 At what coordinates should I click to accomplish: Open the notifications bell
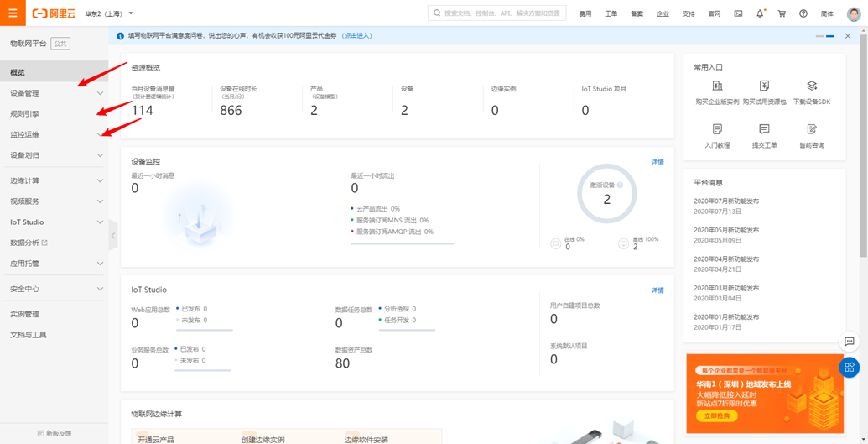pos(760,13)
